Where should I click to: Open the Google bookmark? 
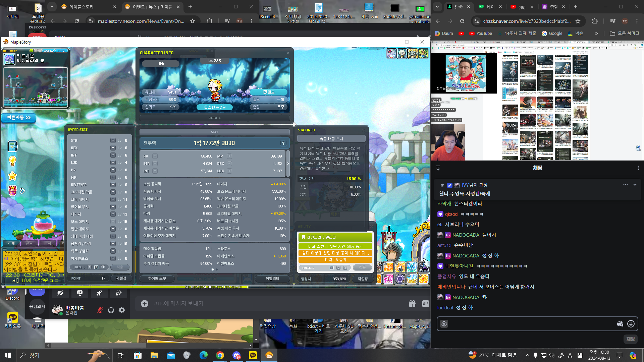(x=552, y=34)
